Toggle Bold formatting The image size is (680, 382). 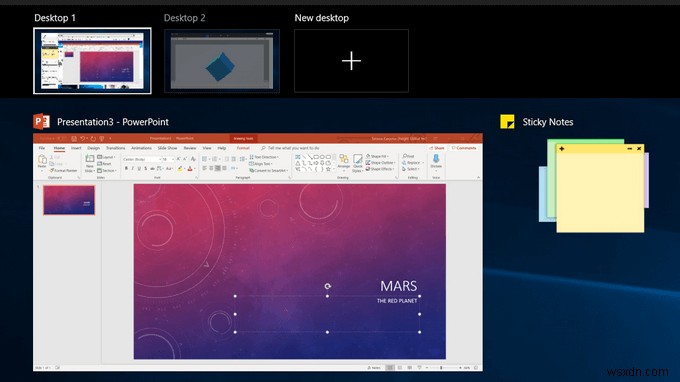[126, 168]
